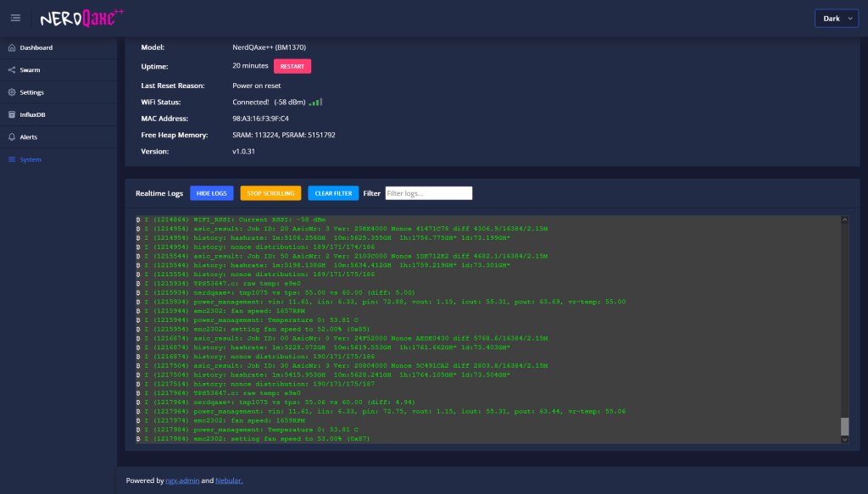Click the log scrollbar down arrow
This screenshot has height=494, width=868.
click(x=843, y=439)
